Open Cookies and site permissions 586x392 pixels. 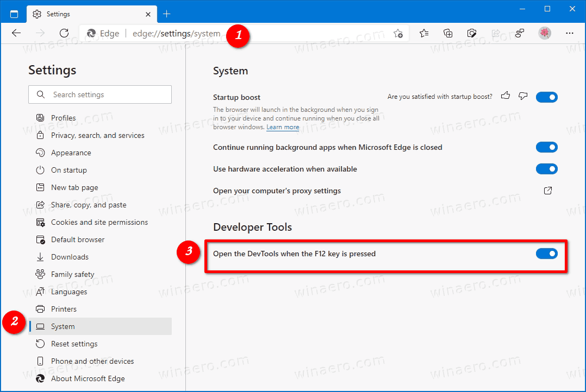coord(100,222)
